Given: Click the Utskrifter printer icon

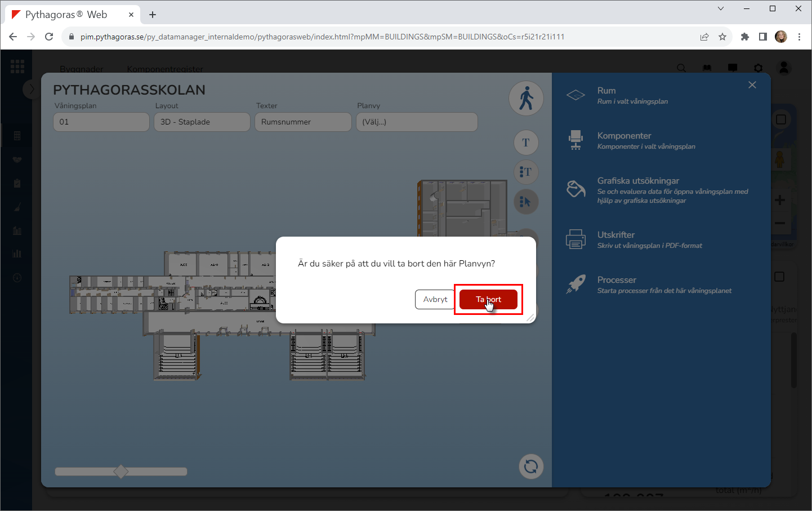Looking at the screenshot, I should pos(575,239).
